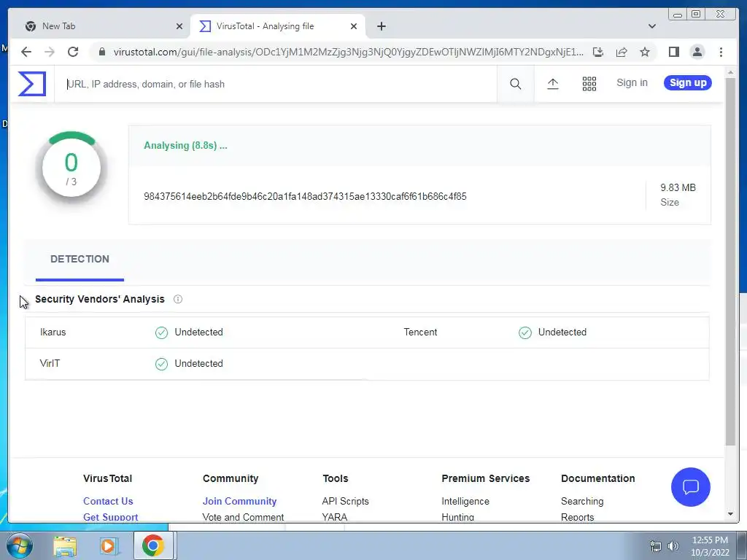Go back with the browser back arrow
The height and width of the screenshot is (560, 747).
coord(26,52)
